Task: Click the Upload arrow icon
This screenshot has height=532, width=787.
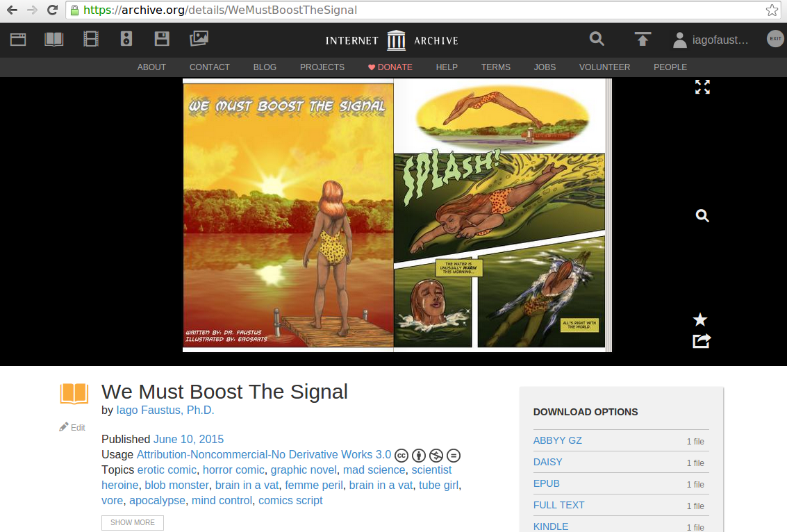Action: [643, 39]
